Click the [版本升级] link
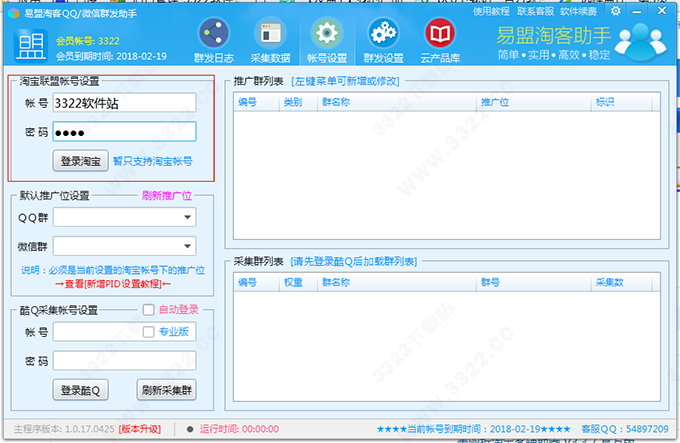The width and height of the screenshot is (680, 443). (140, 429)
